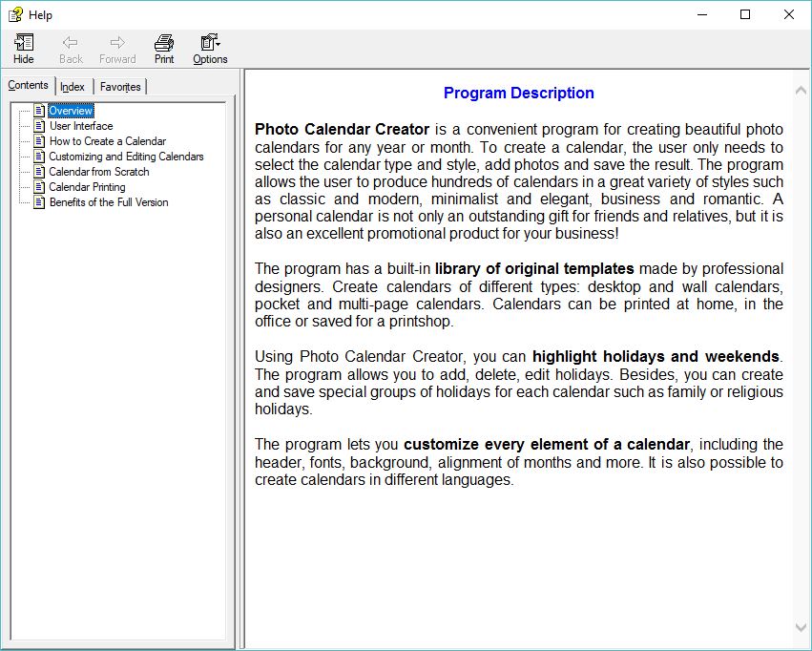Image resolution: width=812 pixels, height=651 pixels.
Task: Click the bold 'highlight holidays and weekends' text
Action: click(x=656, y=356)
